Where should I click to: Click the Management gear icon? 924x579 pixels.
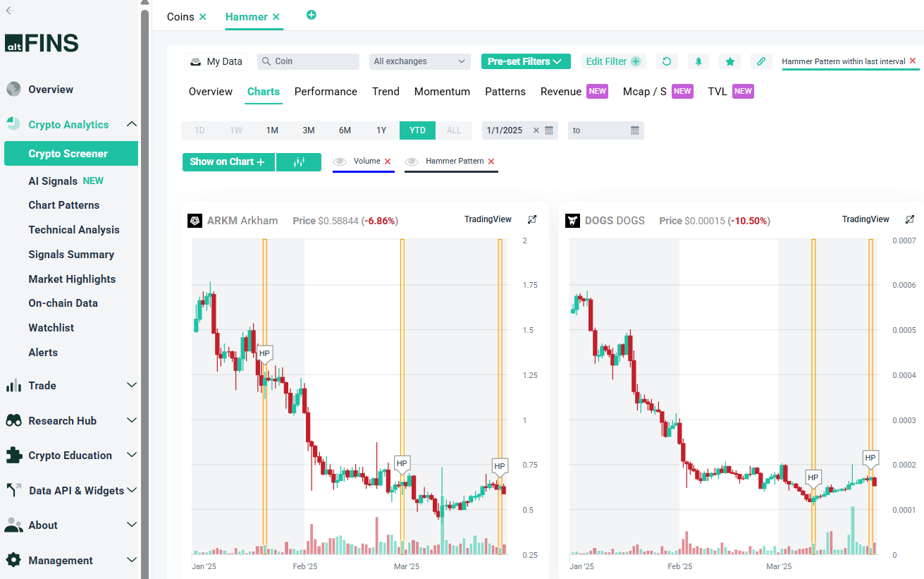click(13, 560)
